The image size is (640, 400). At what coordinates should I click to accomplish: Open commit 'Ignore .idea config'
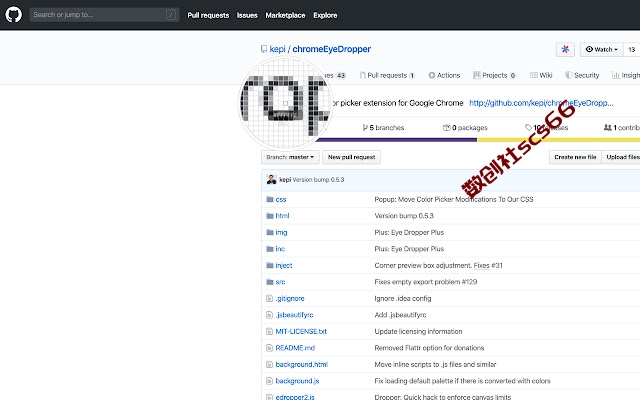402,298
